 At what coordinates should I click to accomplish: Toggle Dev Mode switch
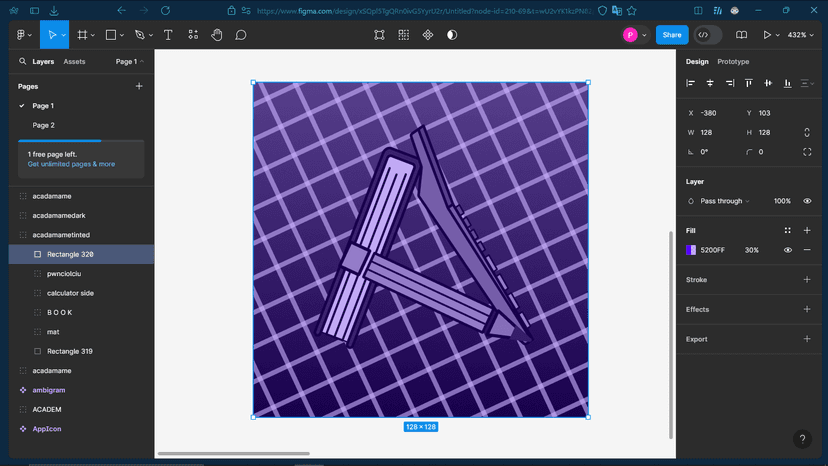708,35
